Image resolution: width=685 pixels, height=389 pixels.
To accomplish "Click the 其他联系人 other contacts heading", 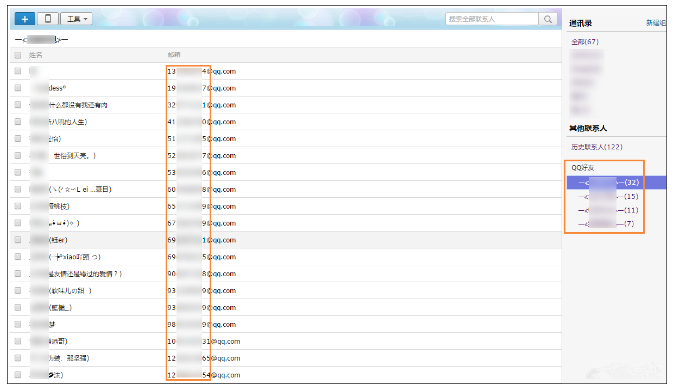I will (x=588, y=128).
